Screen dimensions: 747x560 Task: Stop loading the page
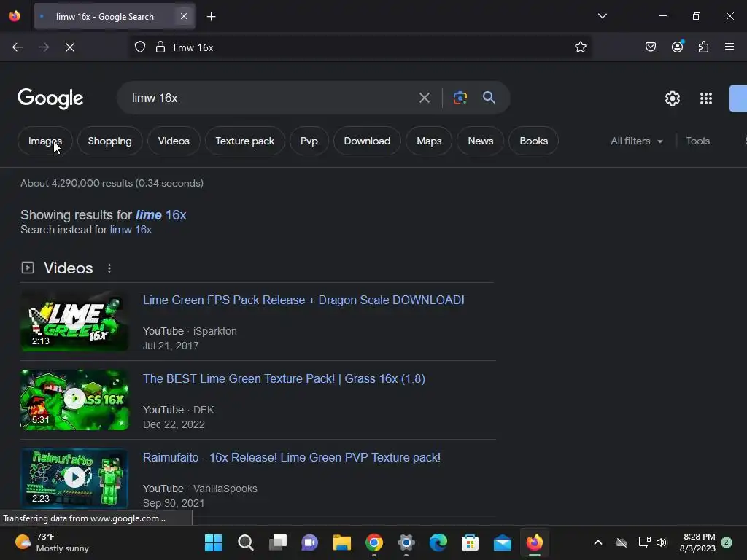pyautogui.click(x=70, y=47)
